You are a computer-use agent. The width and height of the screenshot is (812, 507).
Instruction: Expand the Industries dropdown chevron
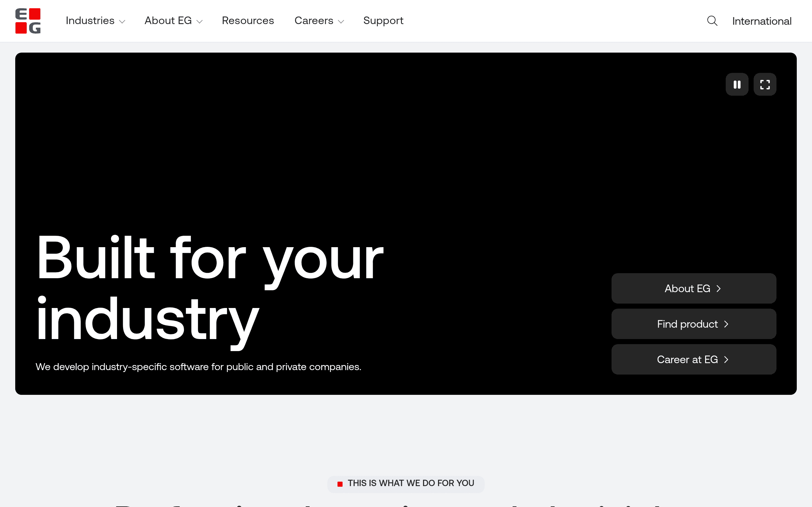pos(122,22)
